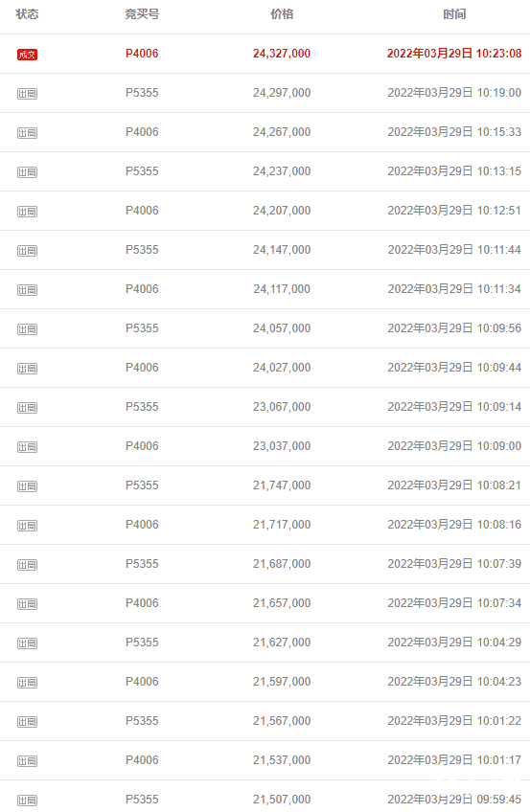
Task: Click price 21,687,000 in the list
Action: pos(282,563)
